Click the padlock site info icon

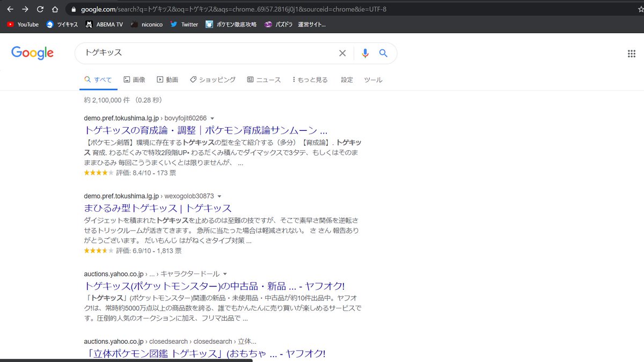coord(74,10)
